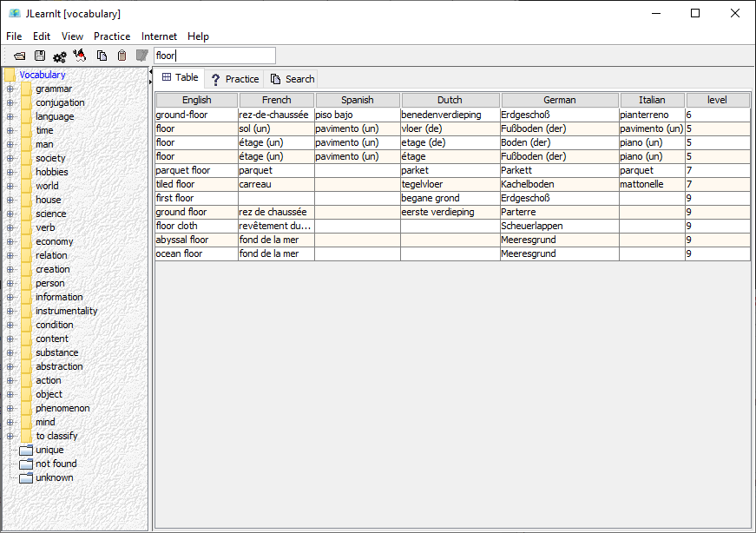
Task: Switch to the Practice tab
Action: point(235,79)
